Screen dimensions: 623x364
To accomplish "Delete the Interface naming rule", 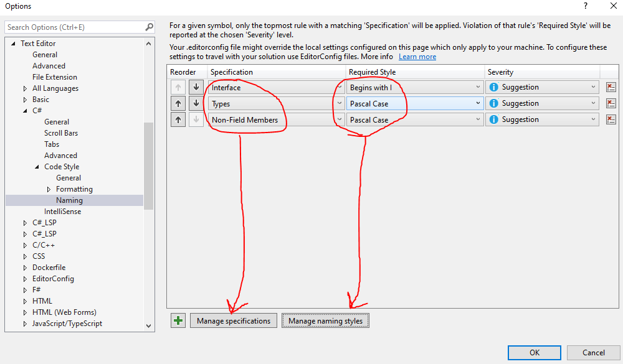I will pyautogui.click(x=611, y=86).
